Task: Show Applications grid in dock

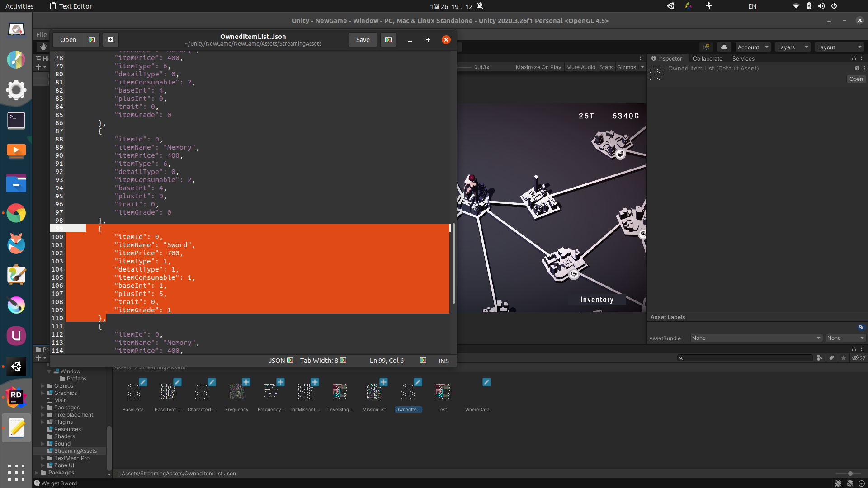Action: pos(16,472)
